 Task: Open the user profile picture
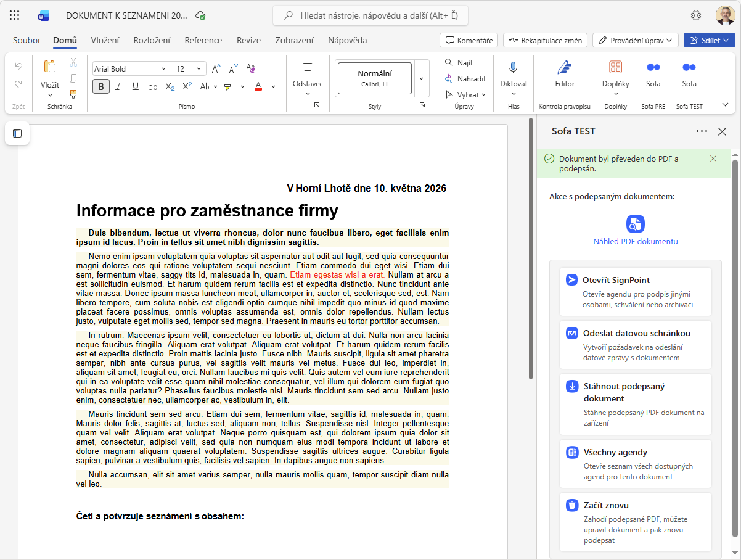point(725,15)
